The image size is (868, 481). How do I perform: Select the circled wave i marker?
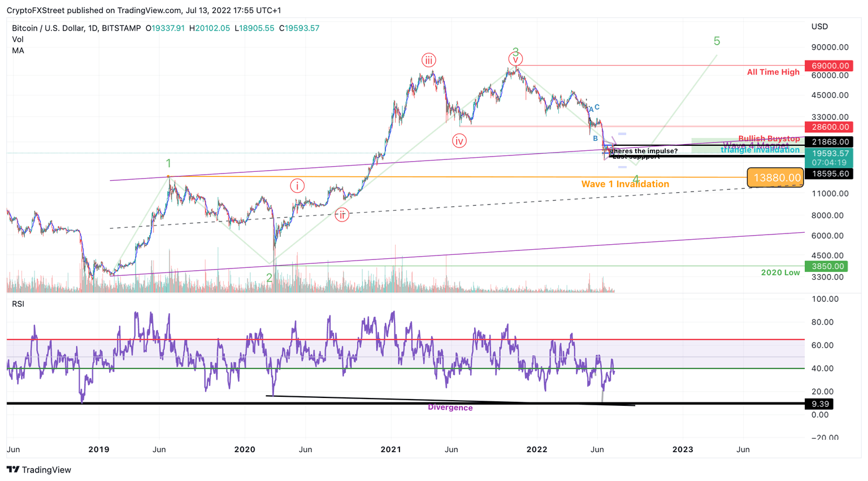297,185
